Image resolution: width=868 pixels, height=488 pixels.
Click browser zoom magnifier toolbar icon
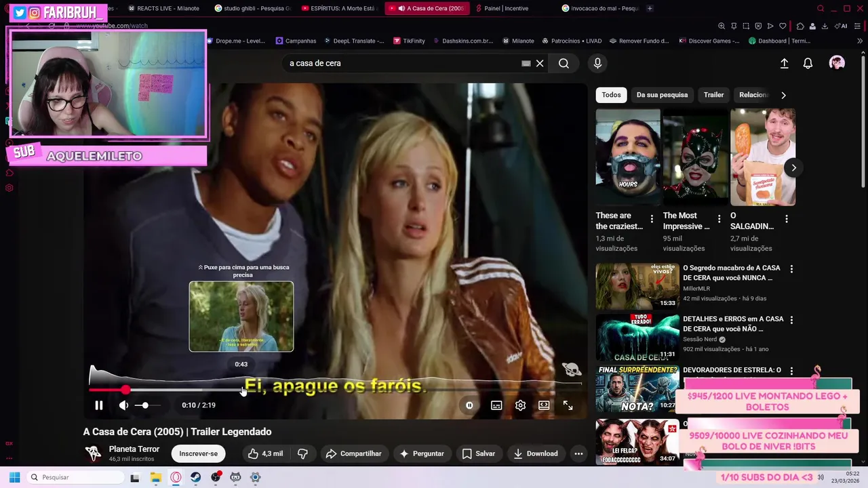pyautogui.click(x=722, y=26)
